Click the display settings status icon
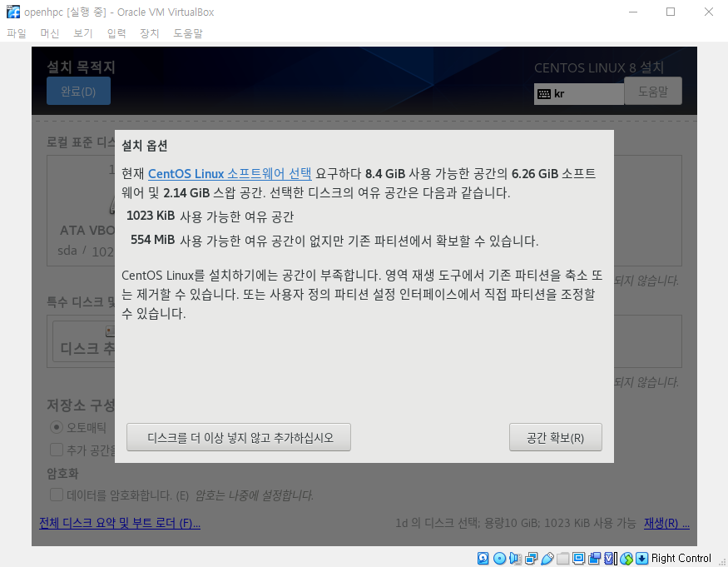 click(x=578, y=558)
